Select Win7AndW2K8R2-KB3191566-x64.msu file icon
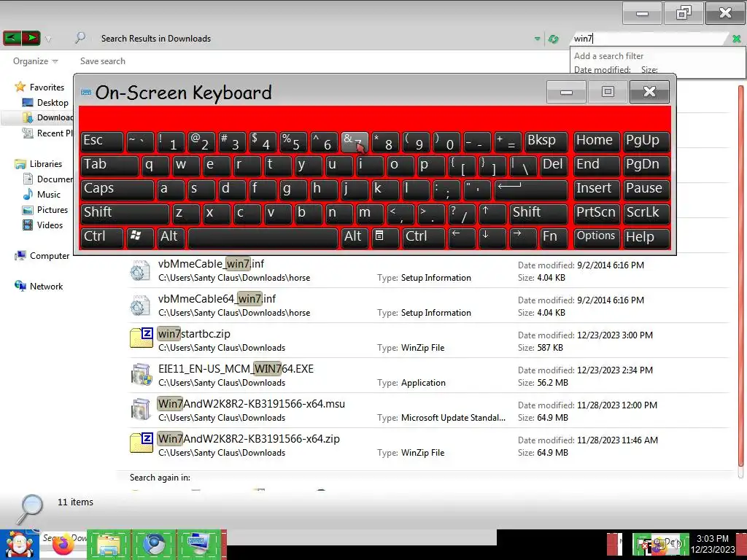747x560 pixels. [141, 409]
